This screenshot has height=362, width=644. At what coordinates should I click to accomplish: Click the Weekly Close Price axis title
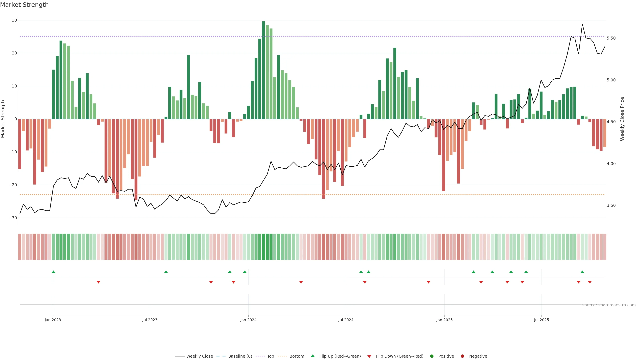pyautogui.click(x=622, y=119)
